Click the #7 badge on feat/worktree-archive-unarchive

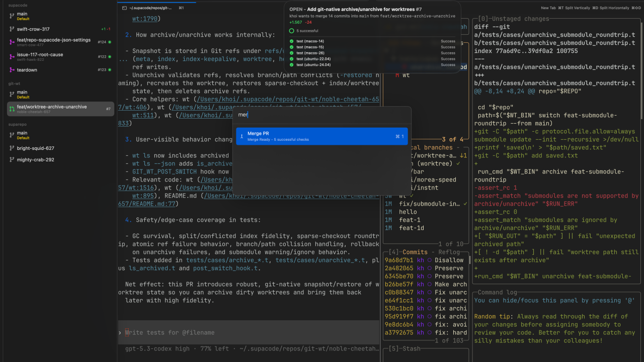(x=108, y=109)
